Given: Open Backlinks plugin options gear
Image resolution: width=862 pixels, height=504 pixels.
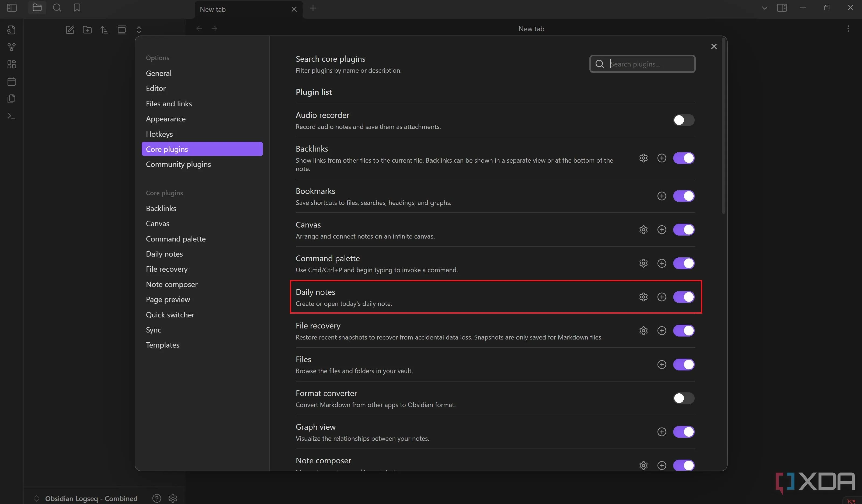Looking at the screenshot, I should click(644, 158).
